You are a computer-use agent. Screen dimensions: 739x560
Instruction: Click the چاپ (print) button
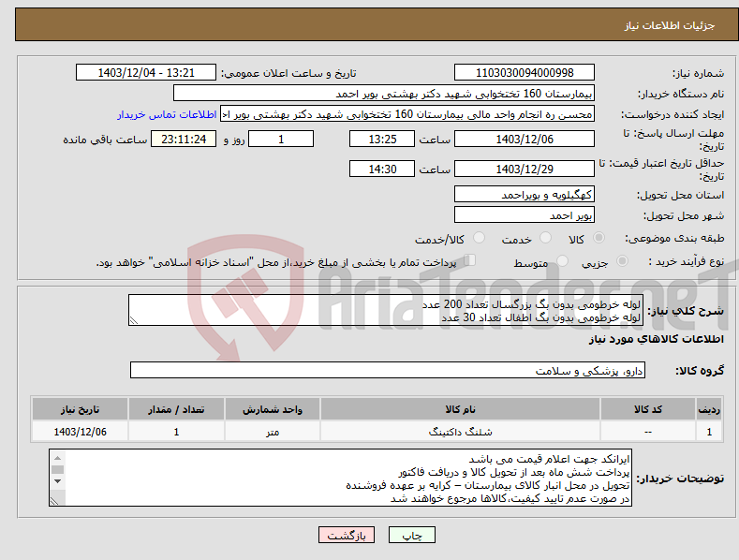[411, 535]
